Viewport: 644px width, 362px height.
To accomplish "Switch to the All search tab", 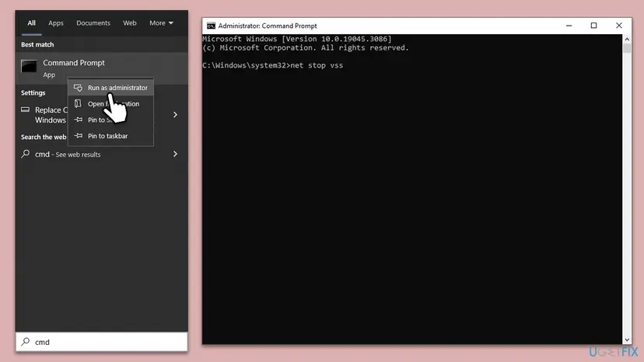I will (32, 23).
